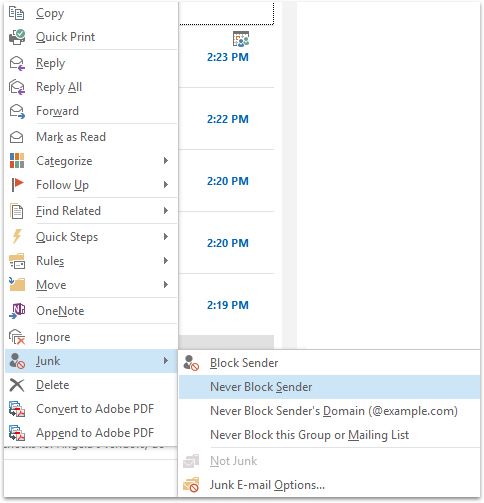Click the Reply All envelope icon
The width and height of the screenshot is (484, 503).
pos(17,87)
